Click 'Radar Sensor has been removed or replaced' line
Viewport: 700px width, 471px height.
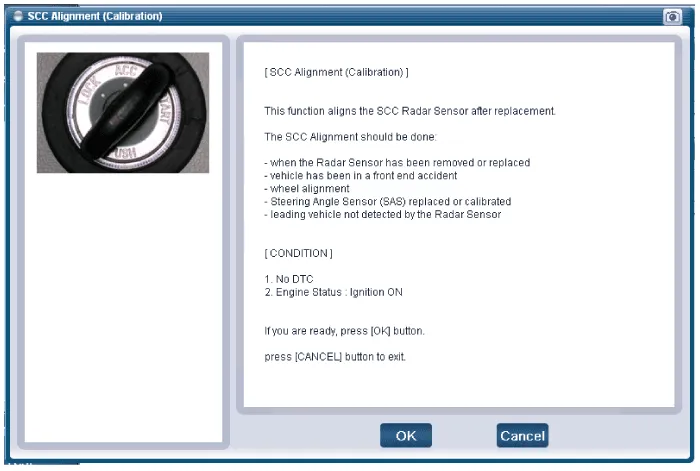(x=396, y=162)
